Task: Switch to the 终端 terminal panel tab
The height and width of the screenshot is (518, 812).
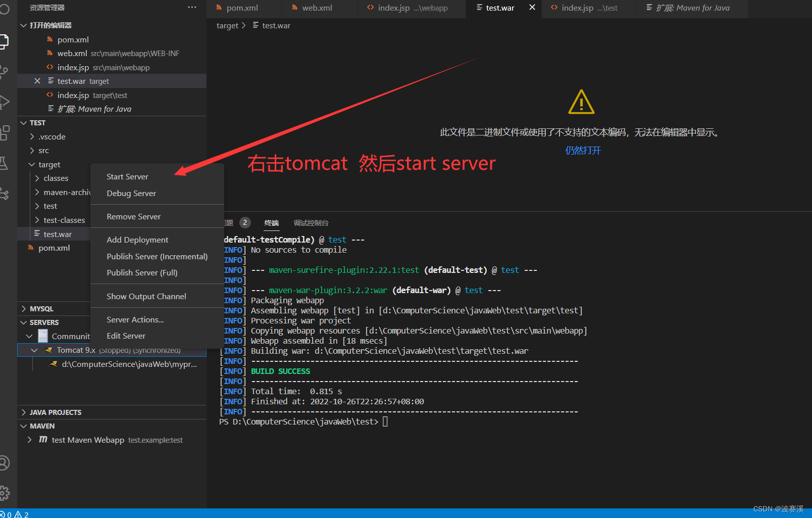Action: pyautogui.click(x=272, y=223)
